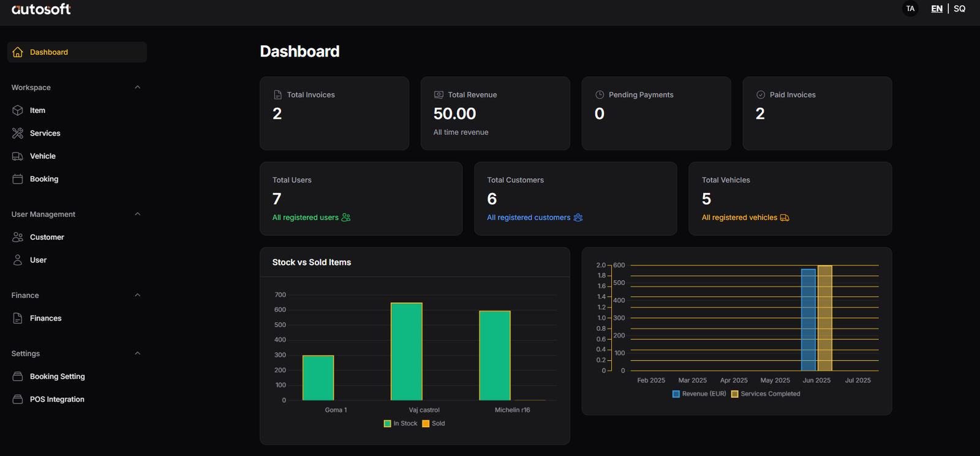The width and height of the screenshot is (980, 456).
Task: Click the All registered customers link
Action: coord(529,218)
